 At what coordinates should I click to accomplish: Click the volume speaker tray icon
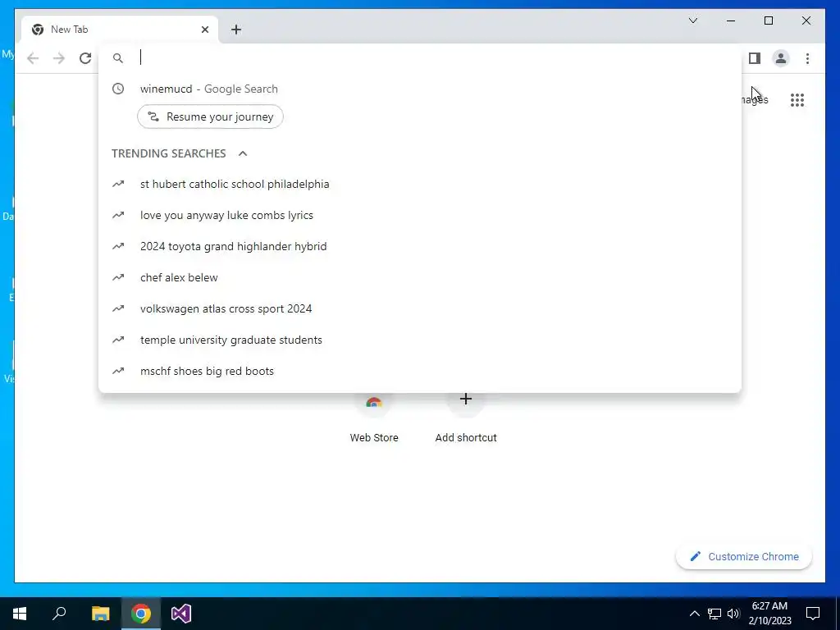pos(733,614)
